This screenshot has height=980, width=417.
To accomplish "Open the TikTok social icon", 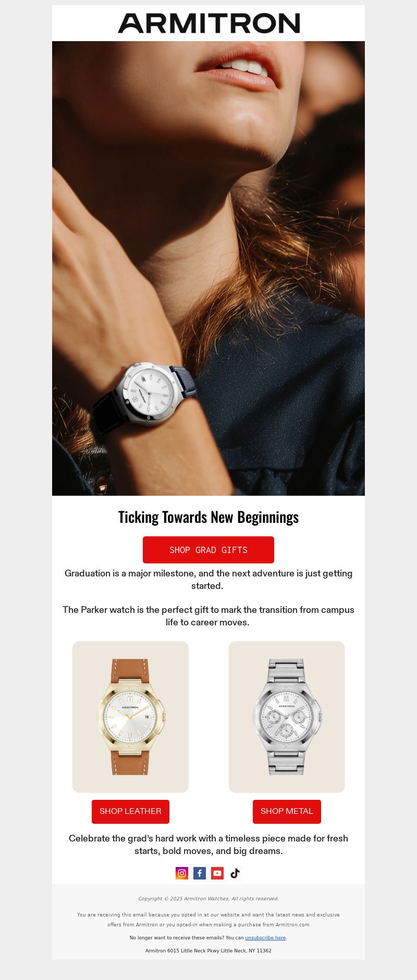I will tap(235, 873).
